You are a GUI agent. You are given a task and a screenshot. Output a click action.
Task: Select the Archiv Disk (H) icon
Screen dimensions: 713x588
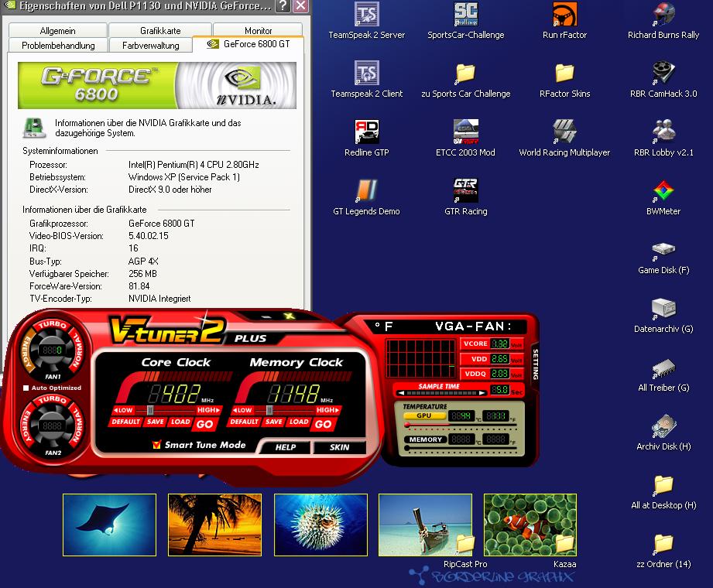pos(663,426)
